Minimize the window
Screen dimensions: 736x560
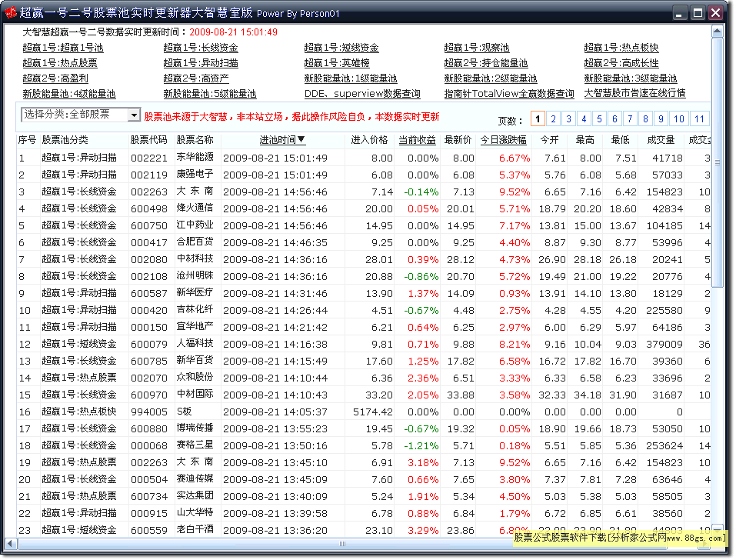(679, 12)
